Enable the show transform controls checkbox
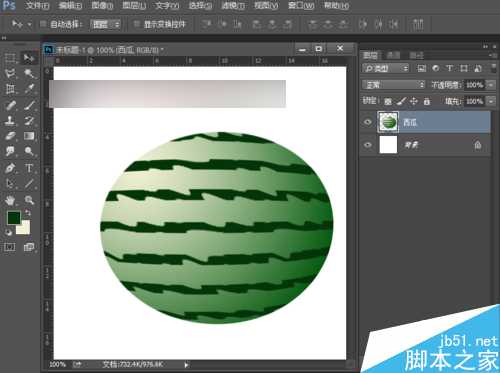The height and width of the screenshot is (373, 500). [x=136, y=24]
